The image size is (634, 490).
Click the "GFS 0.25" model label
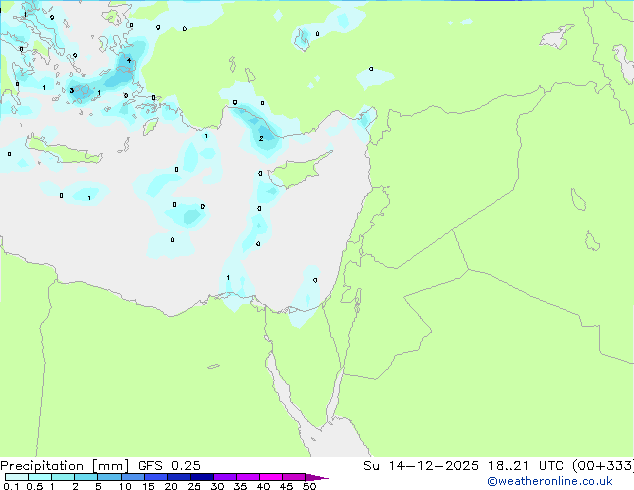(169, 466)
